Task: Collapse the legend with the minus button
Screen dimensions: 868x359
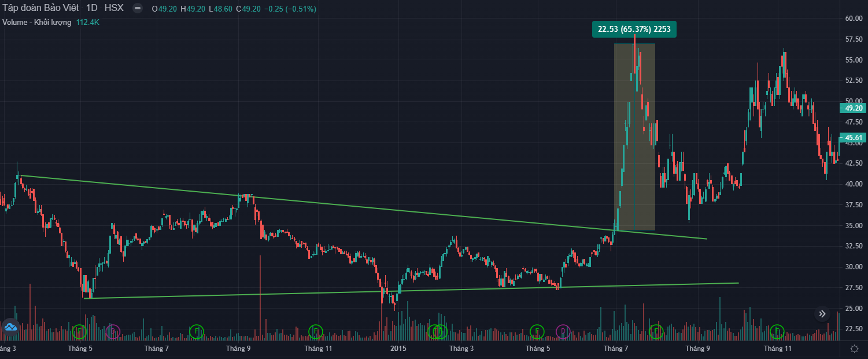Action: tap(136, 9)
